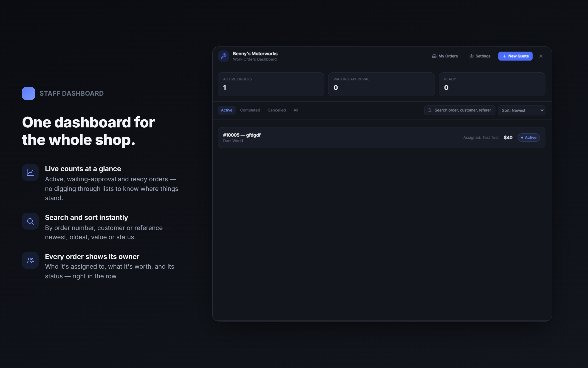588x368 pixels.
Task: Click the search order input field
Action: point(459,110)
